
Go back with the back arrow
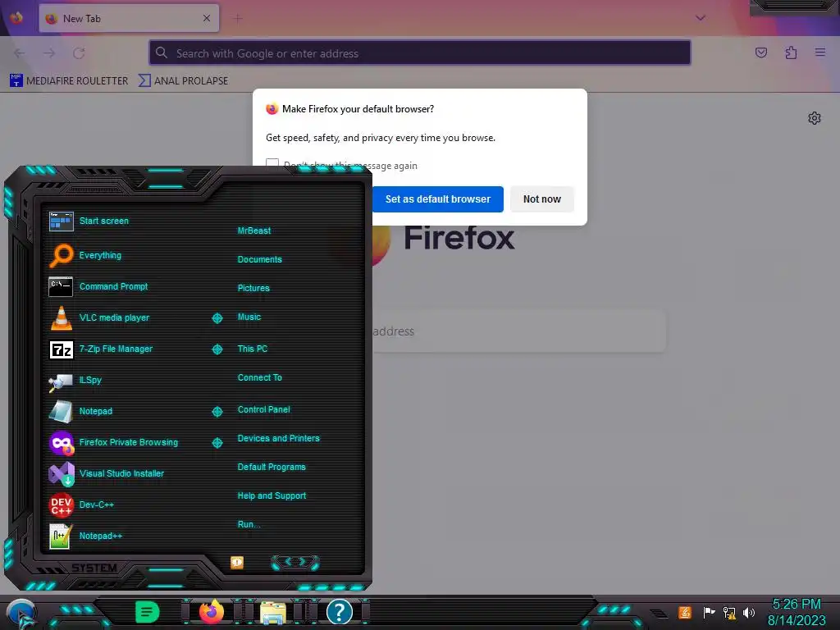pyautogui.click(x=20, y=53)
